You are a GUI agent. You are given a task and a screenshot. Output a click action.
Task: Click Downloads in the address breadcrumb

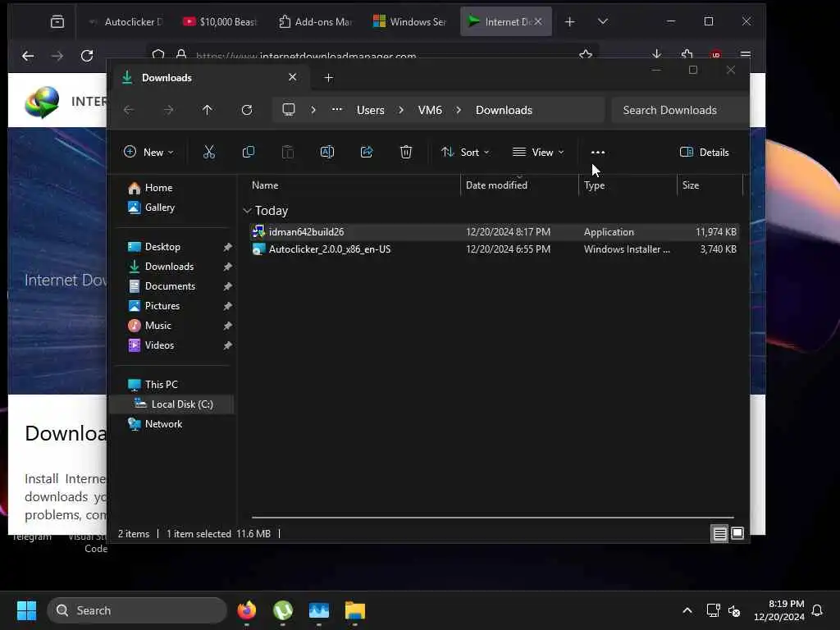pyautogui.click(x=504, y=110)
